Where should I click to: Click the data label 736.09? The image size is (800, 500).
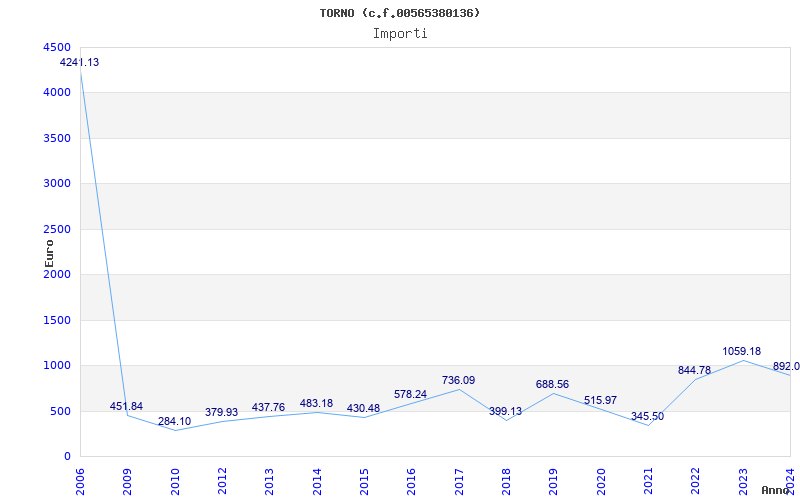(x=458, y=381)
